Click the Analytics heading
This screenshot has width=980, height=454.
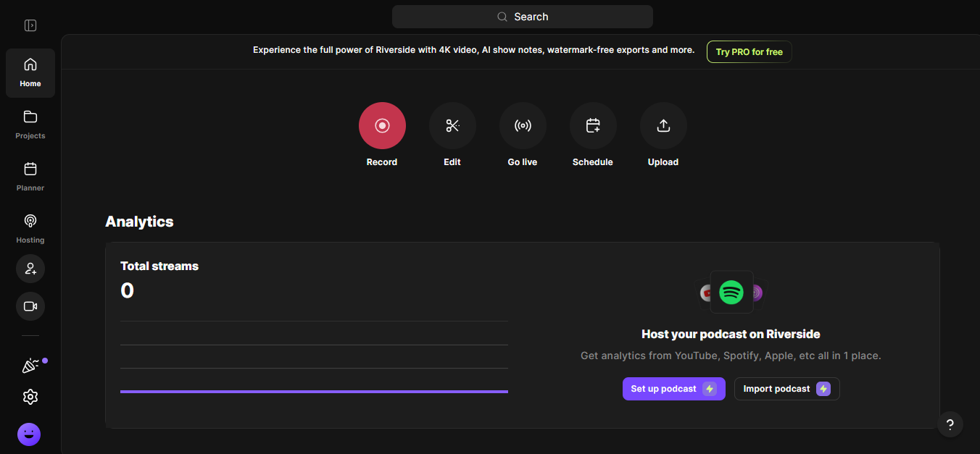coord(140,222)
